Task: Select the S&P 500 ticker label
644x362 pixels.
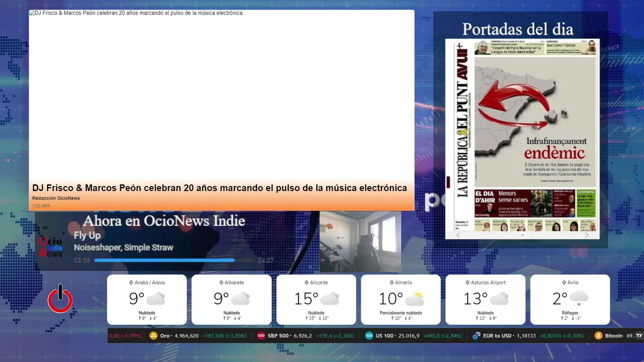Action: pos(278,335)
